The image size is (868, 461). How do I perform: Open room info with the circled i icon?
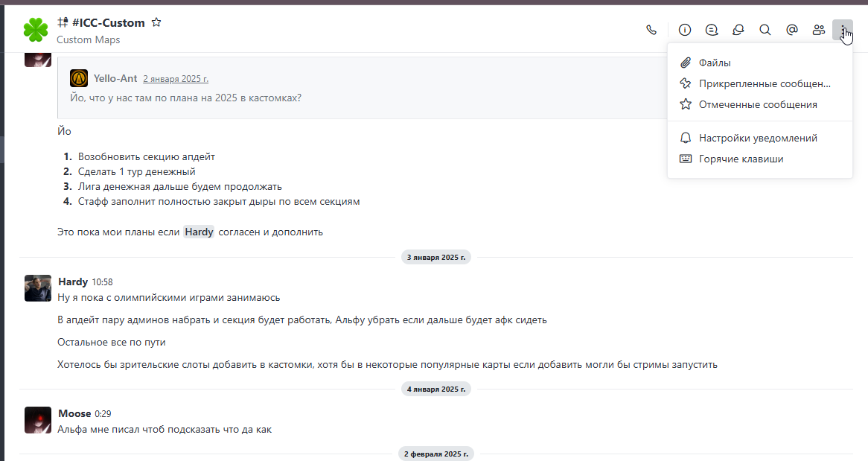685,30
